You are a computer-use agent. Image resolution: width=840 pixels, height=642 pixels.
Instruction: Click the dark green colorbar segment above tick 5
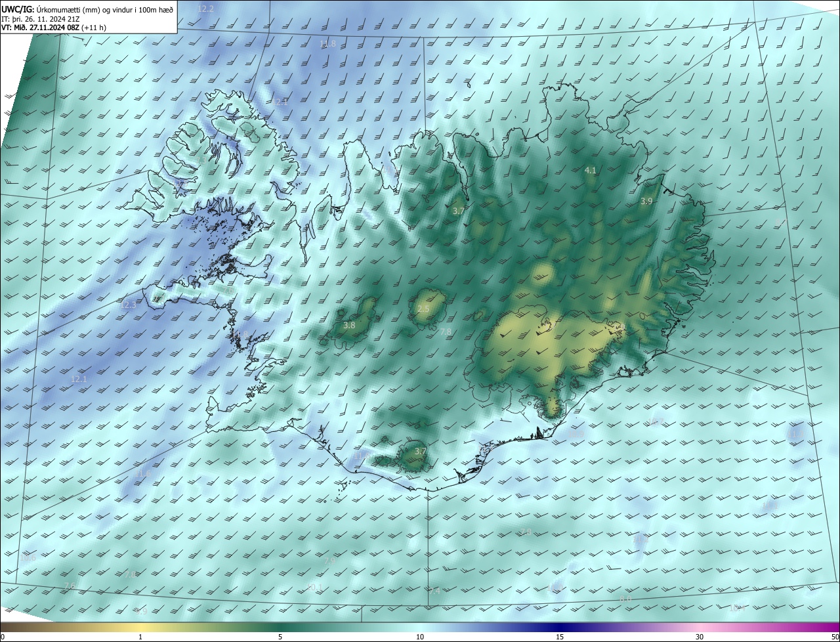coord(280,627)
